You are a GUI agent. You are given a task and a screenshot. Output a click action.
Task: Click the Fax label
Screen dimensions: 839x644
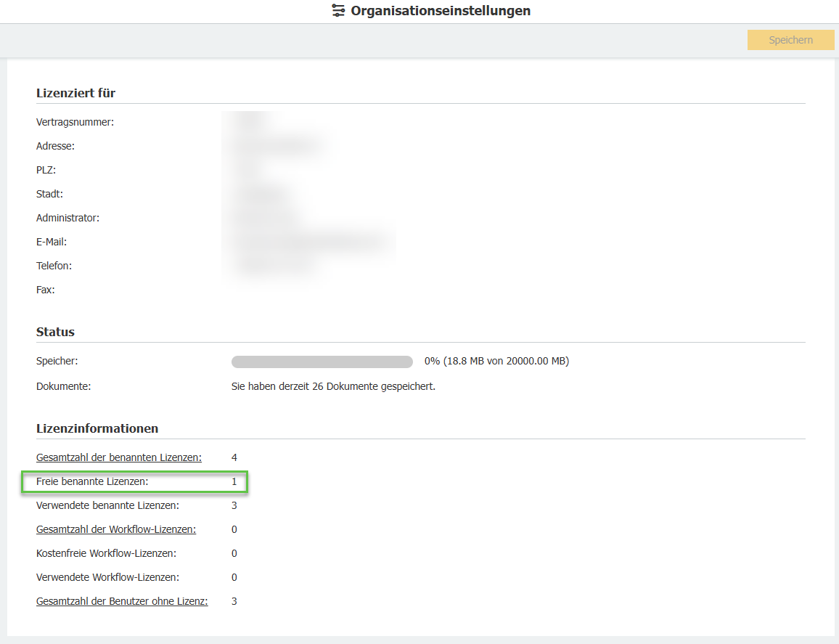click(x=46, y=290)
